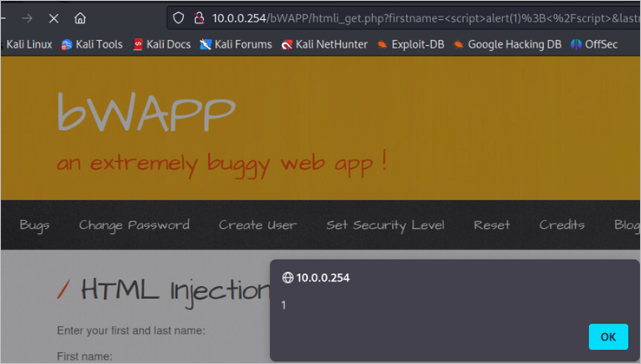Open the Kali Linux bookmark
This screenshot has height=364, width=641.
point(27,44)
